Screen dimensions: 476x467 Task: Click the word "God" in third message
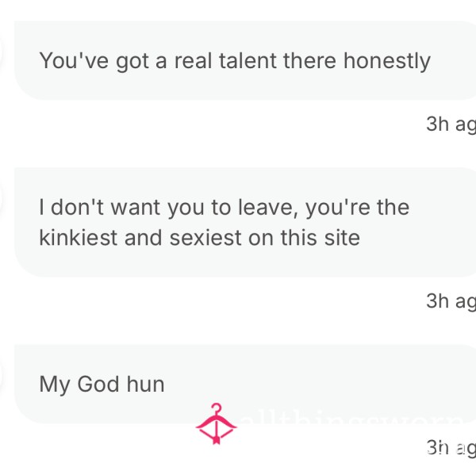click(98, 385)
